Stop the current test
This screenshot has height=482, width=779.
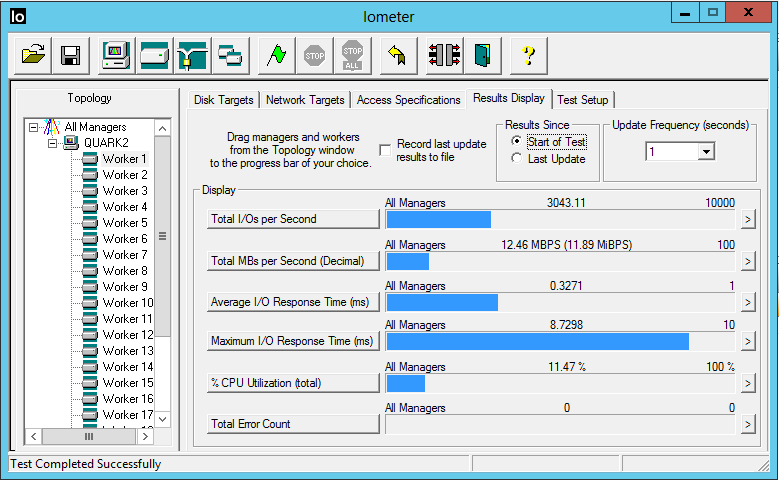tap(314, 55)
